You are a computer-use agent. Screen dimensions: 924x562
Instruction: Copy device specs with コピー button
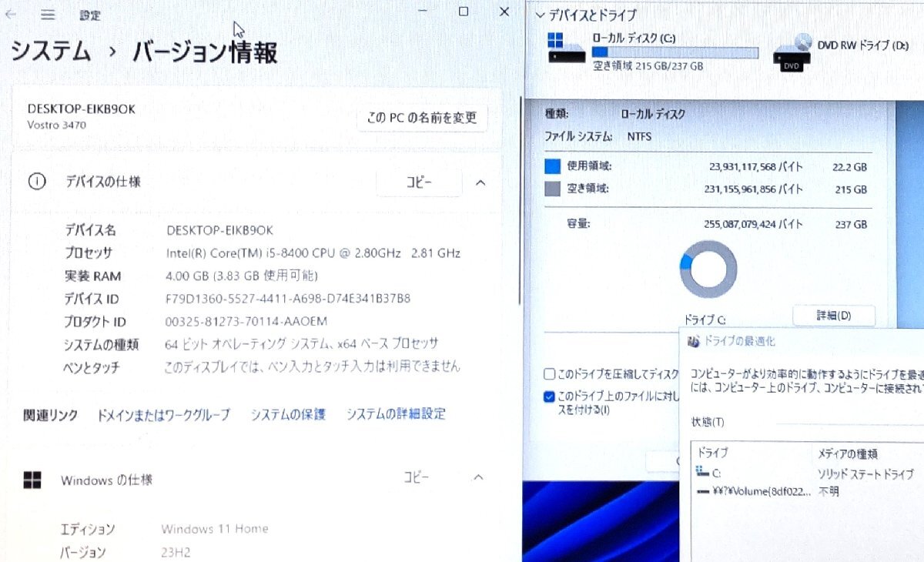[419, 182]
